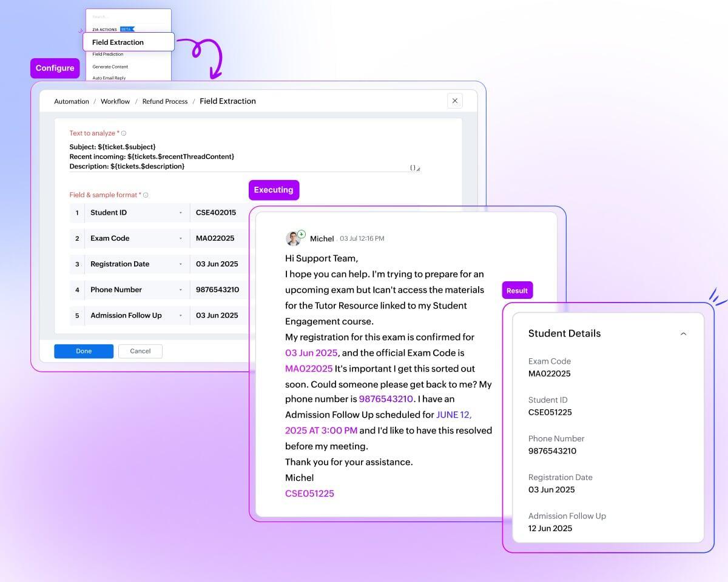Click the Text to analyze input area
The width and height of the screenshot is (728, 582).
(243, 156)
